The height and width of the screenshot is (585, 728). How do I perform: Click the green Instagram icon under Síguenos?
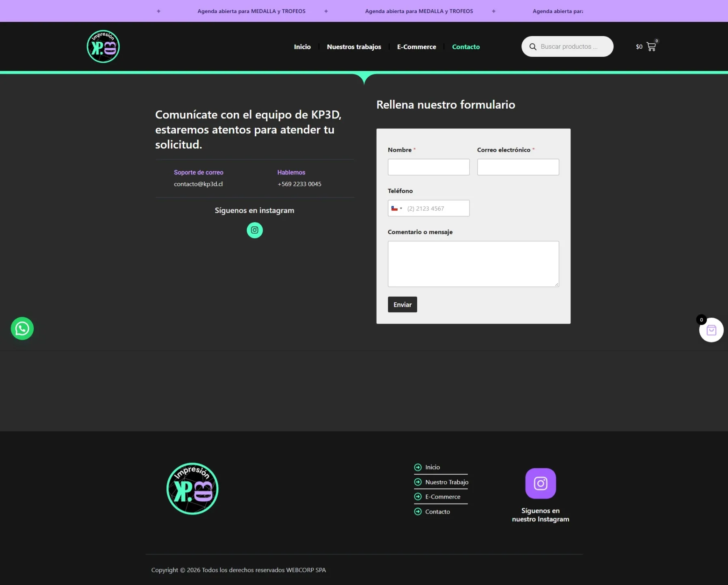point(255,230)
